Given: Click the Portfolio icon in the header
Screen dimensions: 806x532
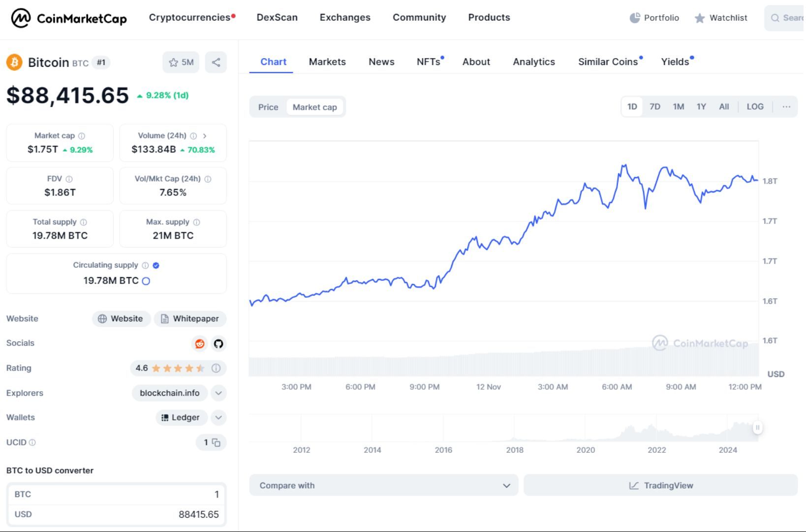Looking at the screenshot, I should click(634, 17).
